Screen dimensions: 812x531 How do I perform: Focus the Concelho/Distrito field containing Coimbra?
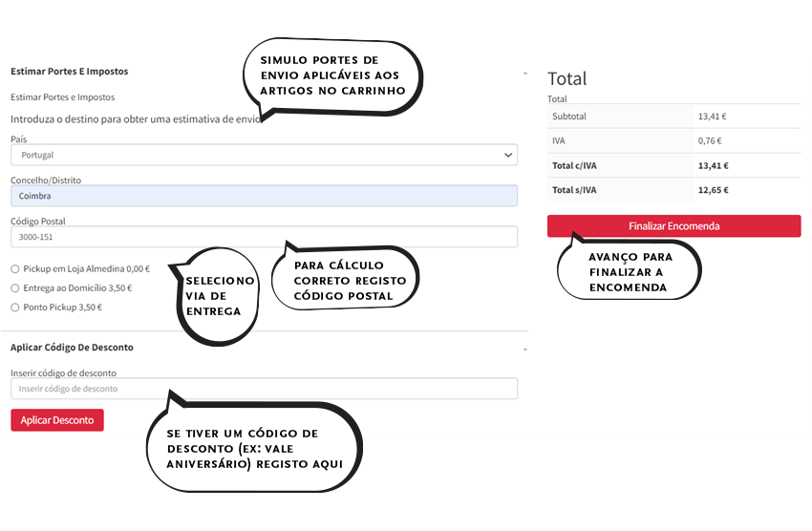(x=263, y=196)
